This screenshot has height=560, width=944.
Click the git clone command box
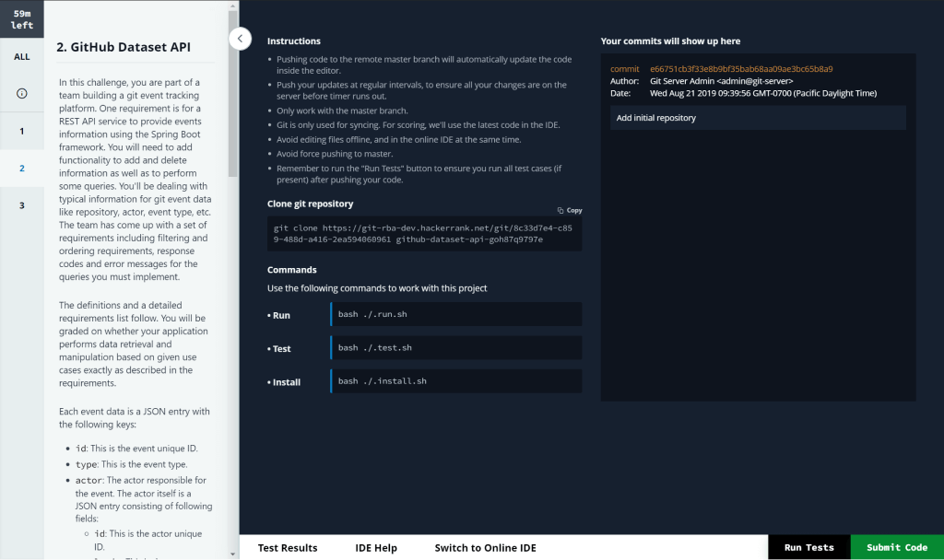(424, 234)
